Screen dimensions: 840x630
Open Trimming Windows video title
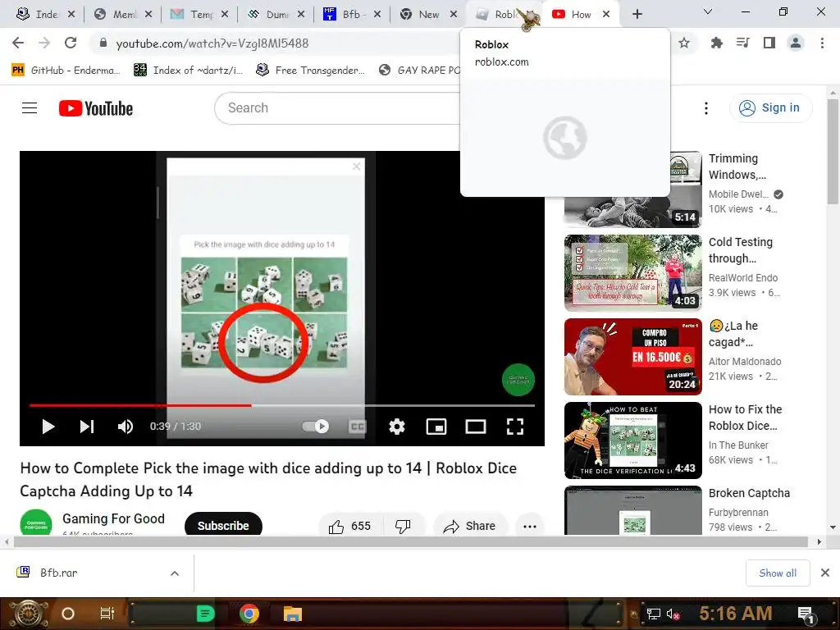tap(737, 167)
